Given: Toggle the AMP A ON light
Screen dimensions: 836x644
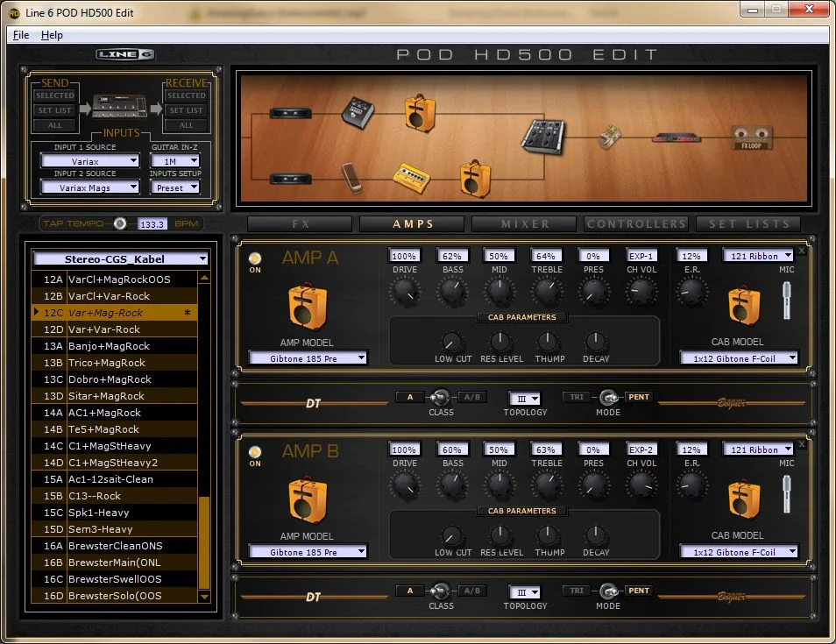Looking at the screenshot, I should tap(255, 258).
